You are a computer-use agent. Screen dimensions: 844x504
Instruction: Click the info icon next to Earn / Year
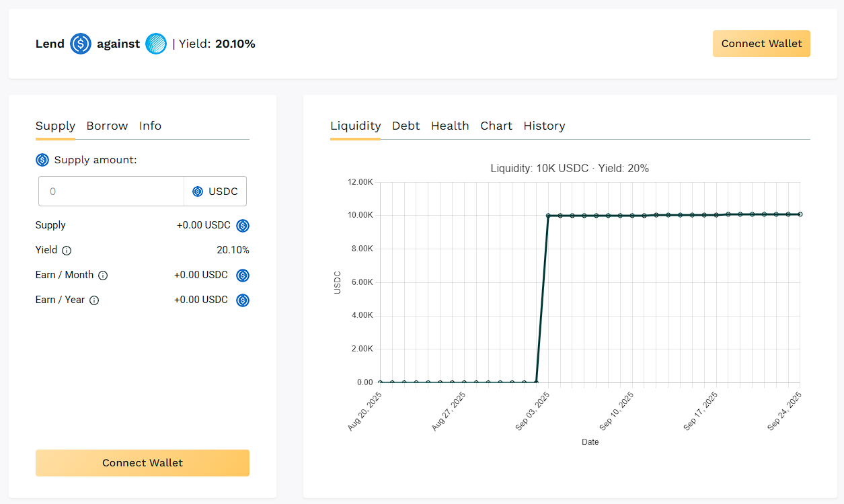click(x=94, y=300)
